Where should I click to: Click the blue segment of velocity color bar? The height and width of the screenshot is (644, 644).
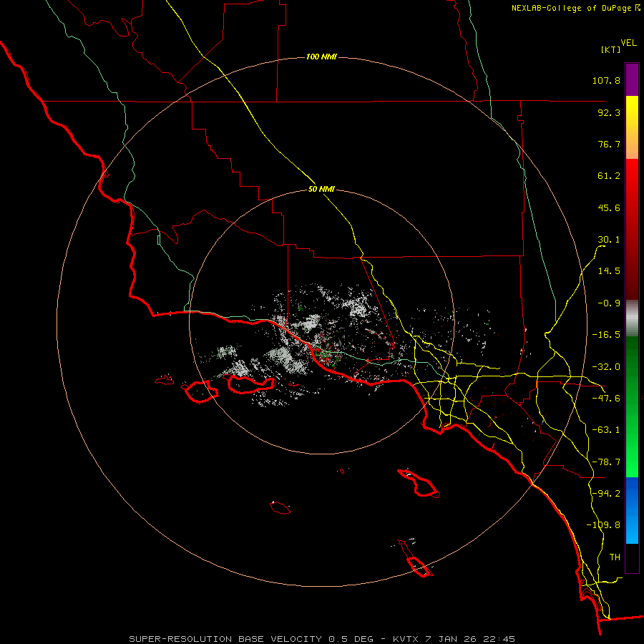pyautogui.click(x=632, y=510)
